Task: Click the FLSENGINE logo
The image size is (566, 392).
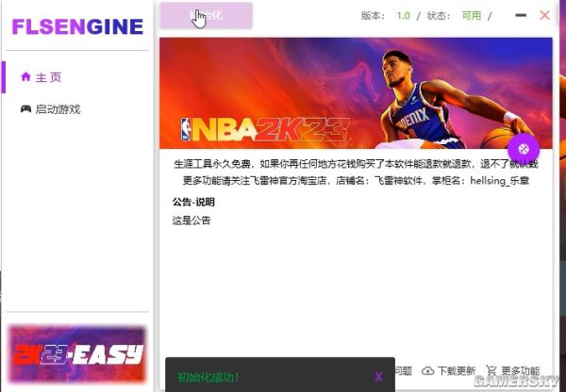Action: coord(77,26)
